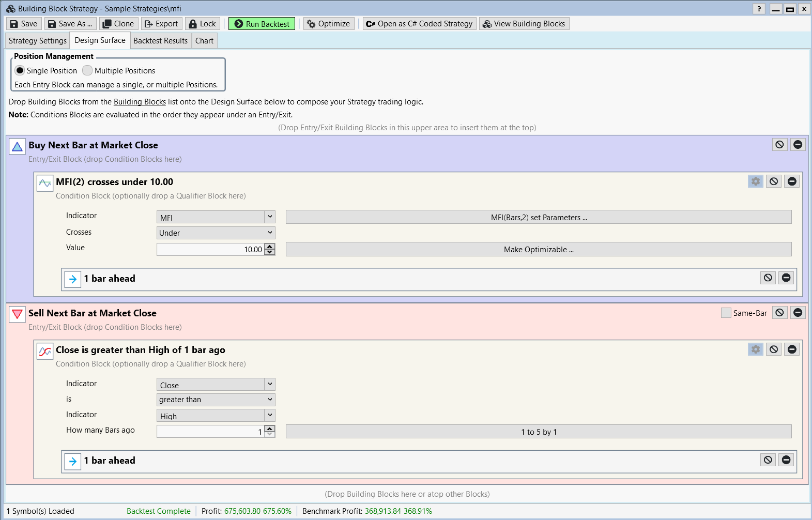Click the Run Backtest play icon
812x520 pixels.
238,24
